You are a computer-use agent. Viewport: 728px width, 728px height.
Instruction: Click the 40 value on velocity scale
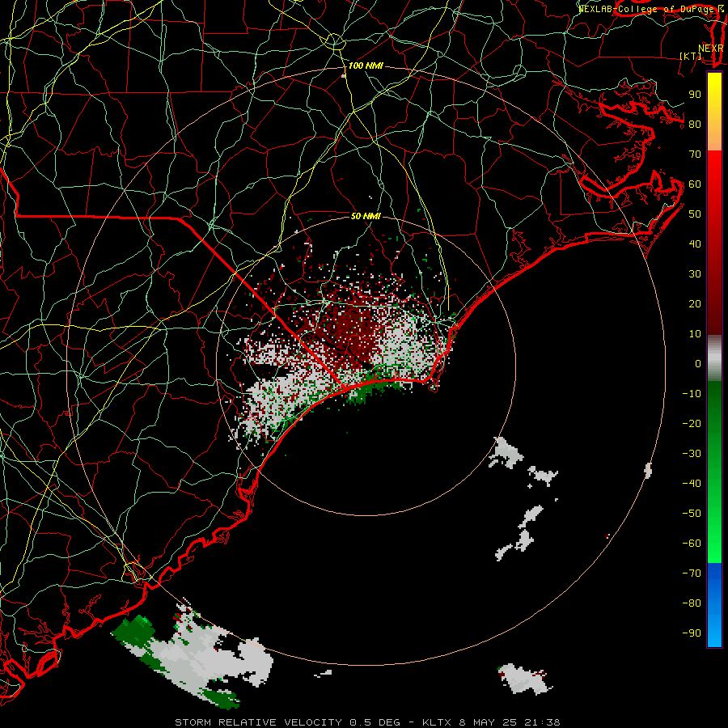coord(695,243)
